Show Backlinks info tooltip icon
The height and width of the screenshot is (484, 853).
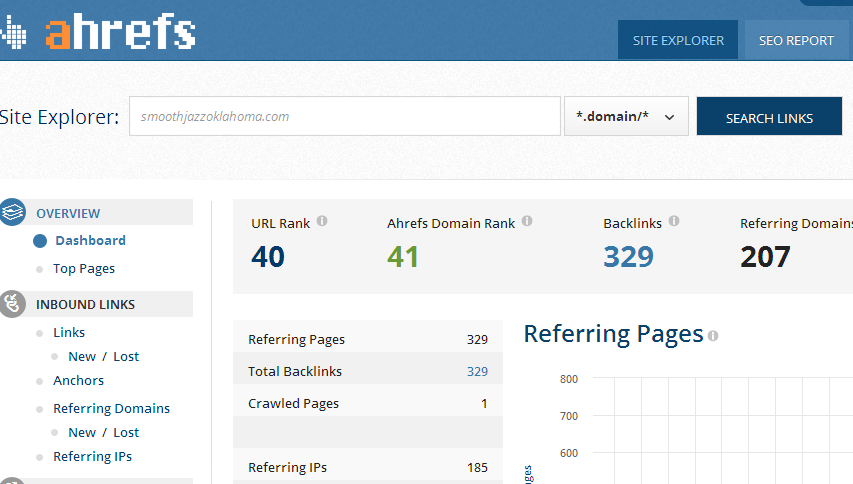click(x=674, y=221)
